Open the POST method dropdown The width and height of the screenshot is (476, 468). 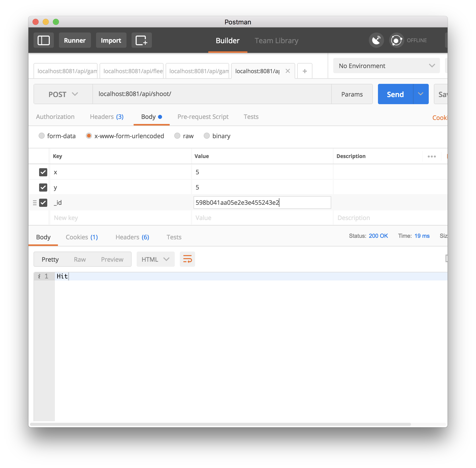coord(63,94)
